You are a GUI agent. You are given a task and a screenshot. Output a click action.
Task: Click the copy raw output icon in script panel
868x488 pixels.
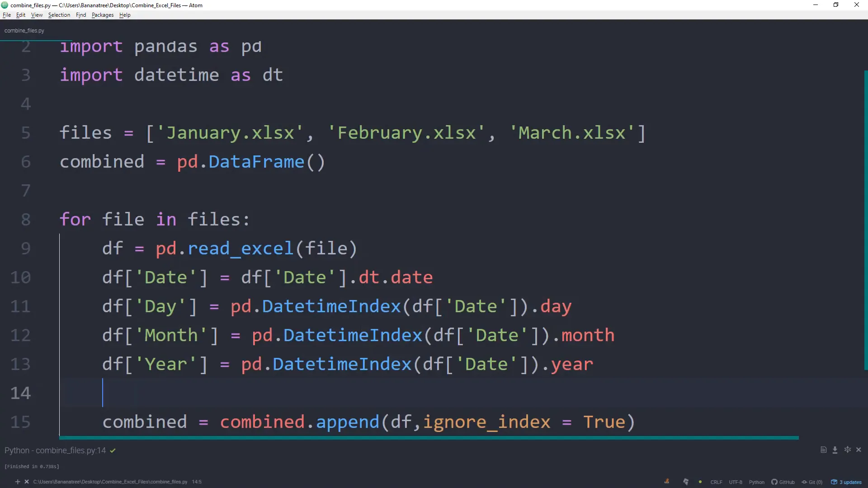pos(824,450)
